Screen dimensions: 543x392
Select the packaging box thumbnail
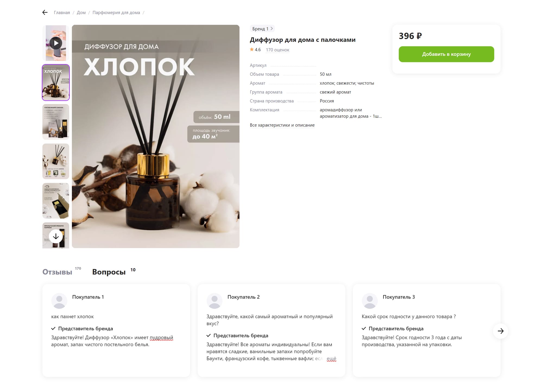click(x=56, y=201)
